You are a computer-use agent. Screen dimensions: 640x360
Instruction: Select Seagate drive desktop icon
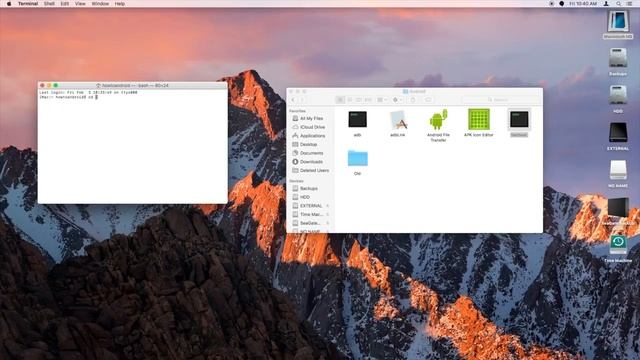click(x=618, y=211)
